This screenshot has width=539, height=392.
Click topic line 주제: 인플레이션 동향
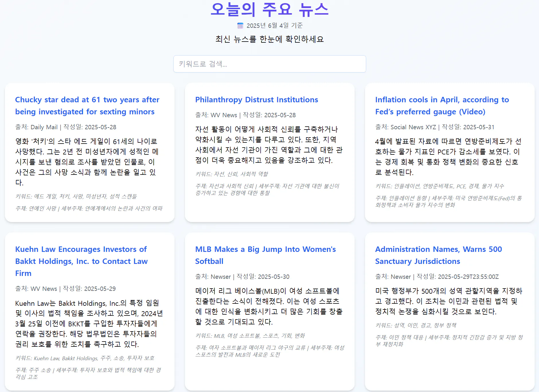click(x=449, y=201)
